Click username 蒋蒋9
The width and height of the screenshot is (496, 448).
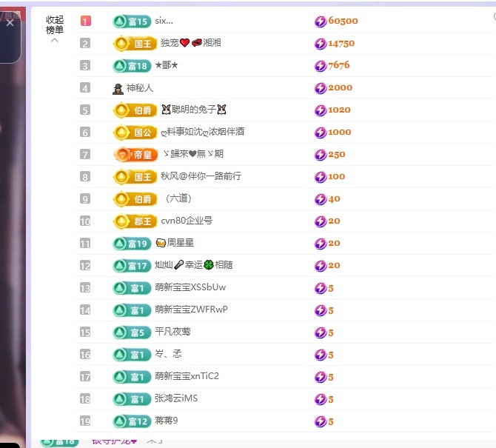[x=167, y=421]
